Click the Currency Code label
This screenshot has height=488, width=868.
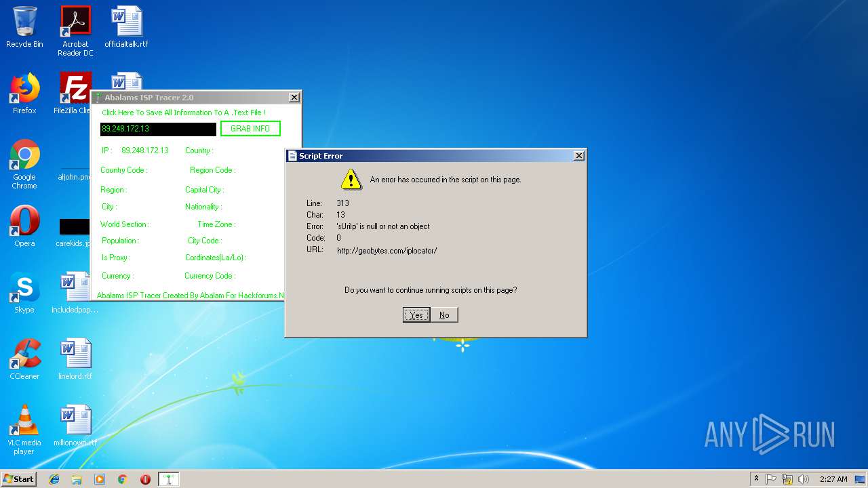210,276
